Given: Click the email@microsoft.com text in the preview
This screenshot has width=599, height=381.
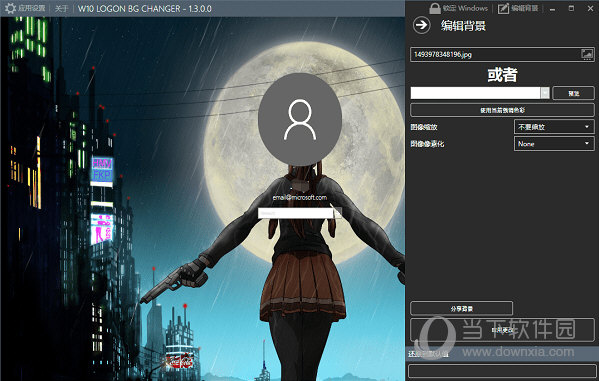Looking at the screenshot, I should pos(300,198).
